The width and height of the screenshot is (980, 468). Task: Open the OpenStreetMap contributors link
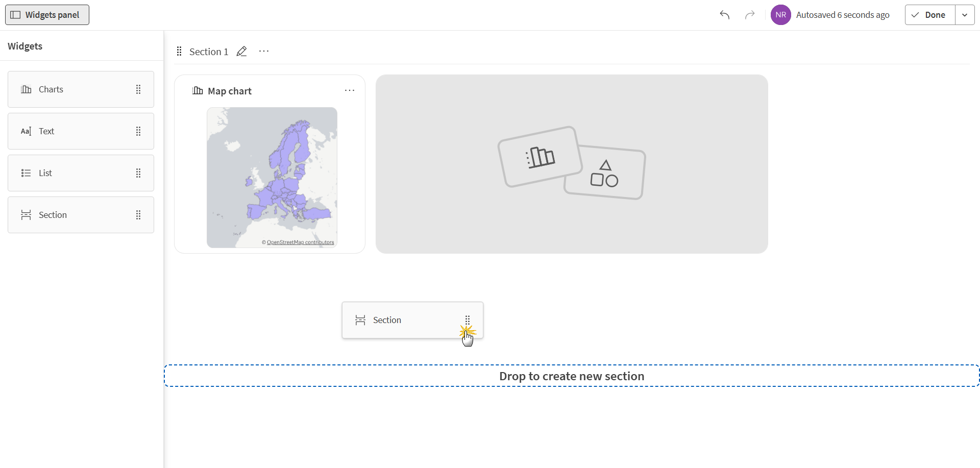coord(300,242)
